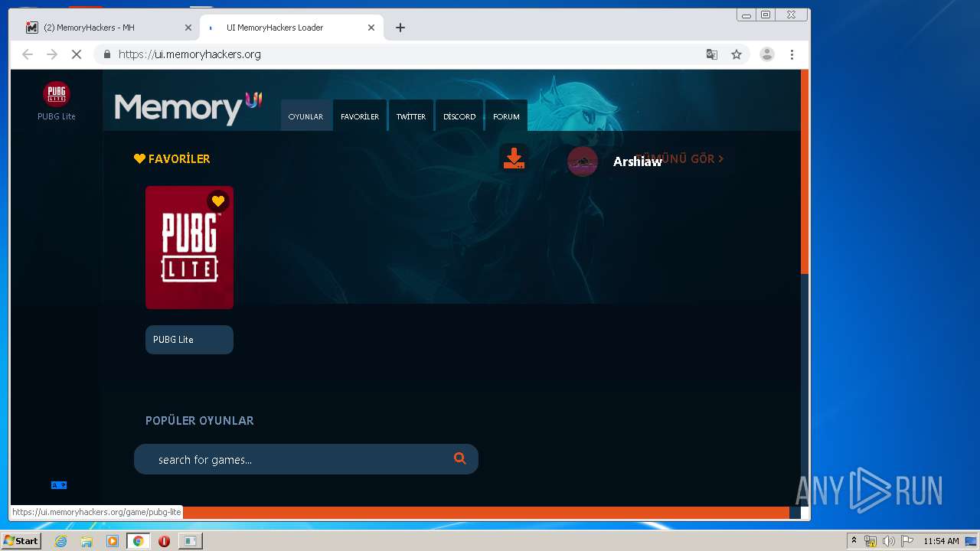Viewport: 980px width, 551px height.
Task: Open the Action Center flag icon
Action: (x=907, y=541)
